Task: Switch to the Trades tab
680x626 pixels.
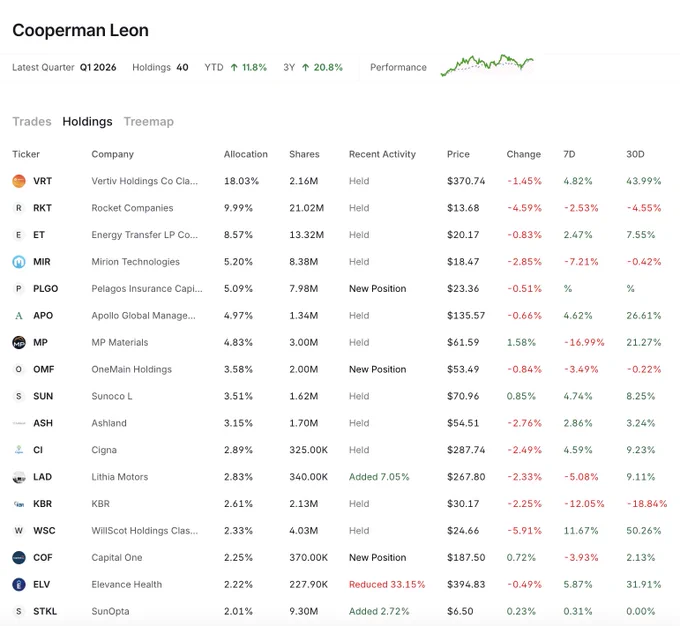Action: coord(32,121)
